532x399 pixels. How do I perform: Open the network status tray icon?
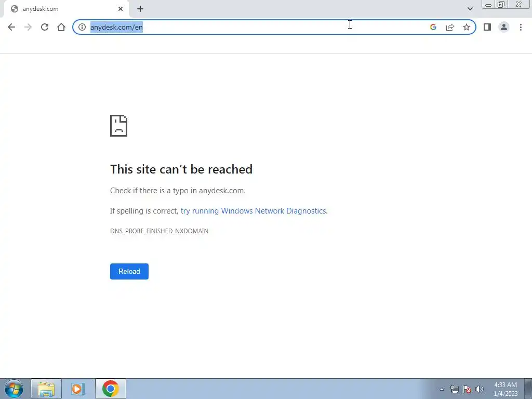pos(454,389)
